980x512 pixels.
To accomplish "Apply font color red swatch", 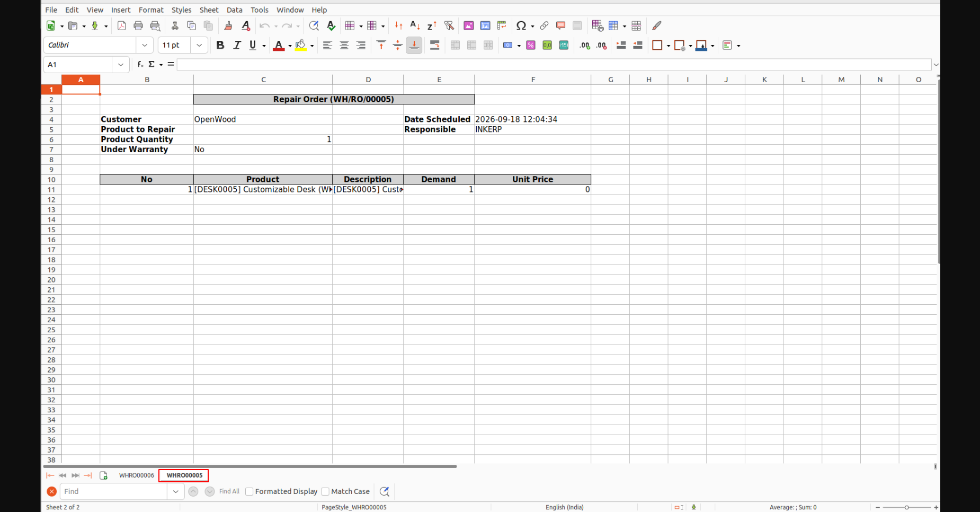I will pyautogui.click(x=279, y=45).
